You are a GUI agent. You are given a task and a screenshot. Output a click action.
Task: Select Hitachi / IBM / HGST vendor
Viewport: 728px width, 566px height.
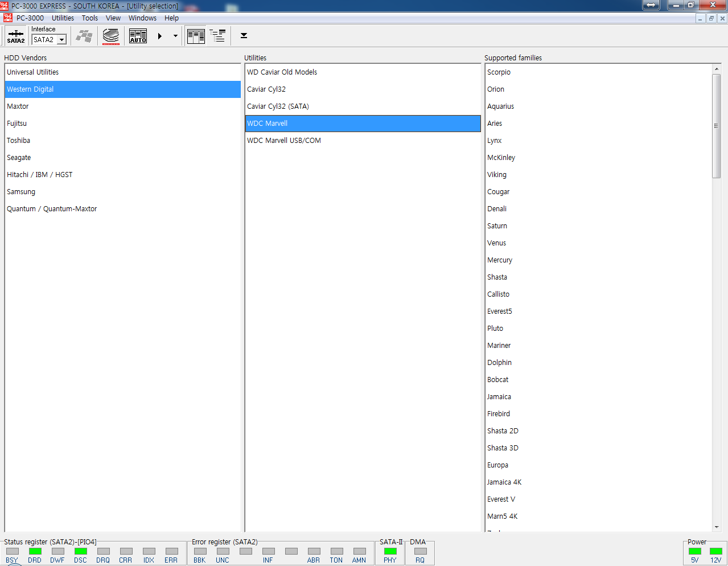(123, 175)
